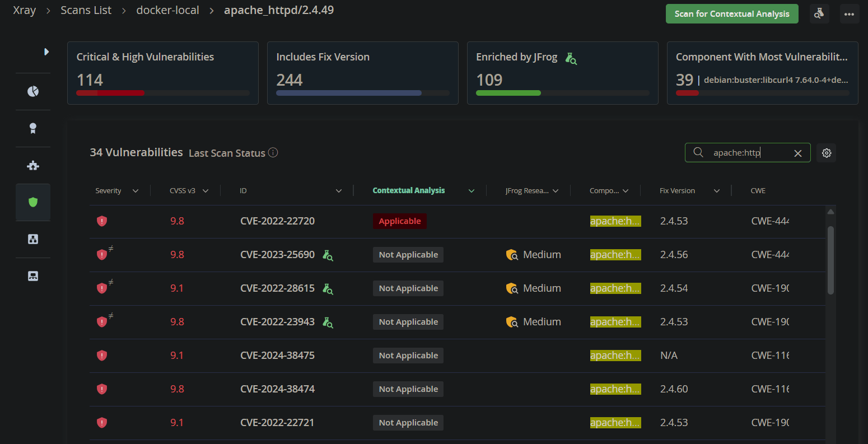Viewport: 868px width, 444px height.
Task: Click into the apache:http search field
Action: [x=748, y=153]
